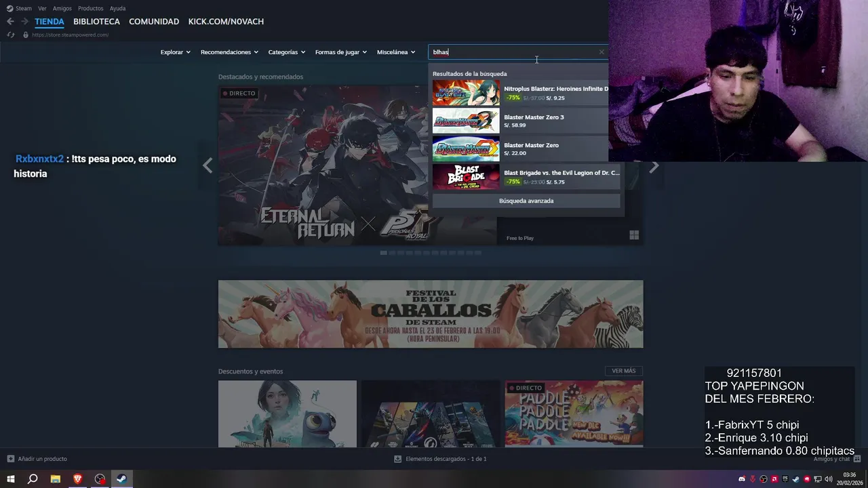Screen dimensions: 868x488
Task: Open the Steam tray icon
Action: 796,479
